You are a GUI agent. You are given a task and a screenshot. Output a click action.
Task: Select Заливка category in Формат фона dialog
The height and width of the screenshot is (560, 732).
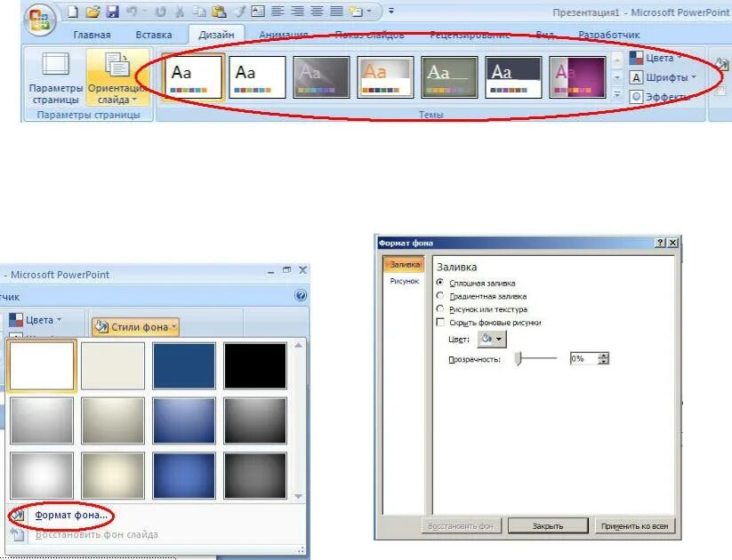point(405,265)
